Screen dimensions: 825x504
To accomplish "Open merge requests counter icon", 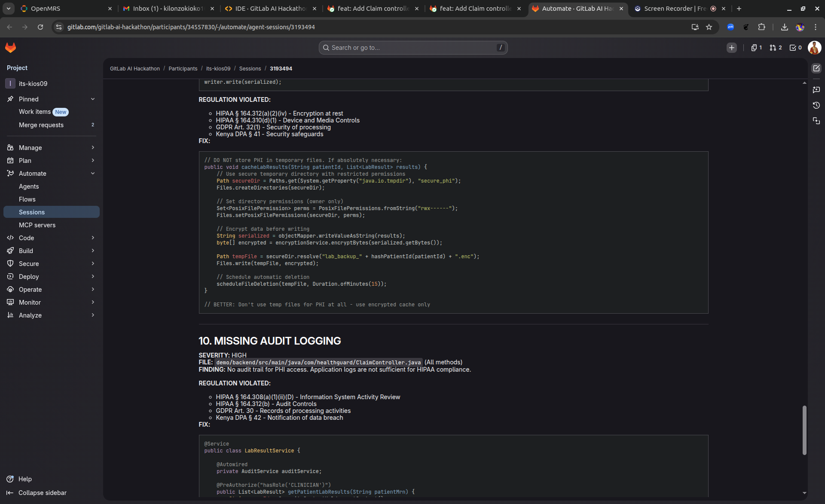I will pos(776,48).
